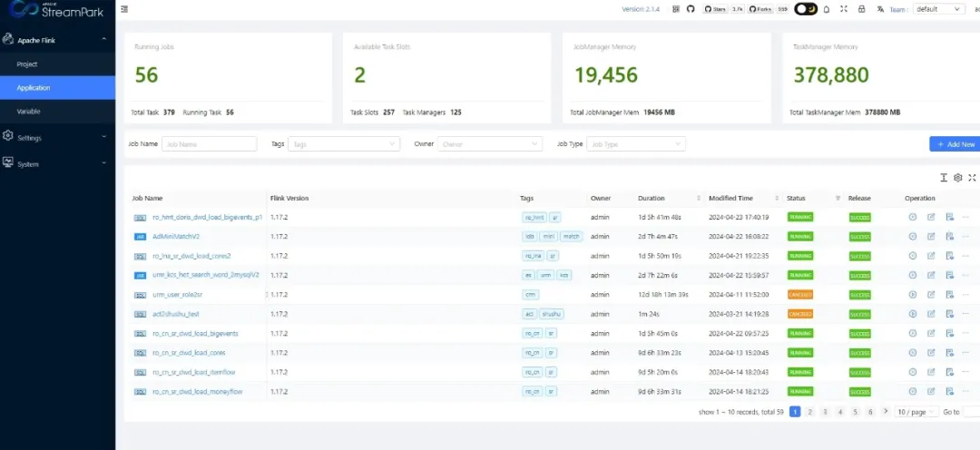Viewport: 980px width, 450px height.
Task: Go to page 3 in pagination
Action: (825, 412)
